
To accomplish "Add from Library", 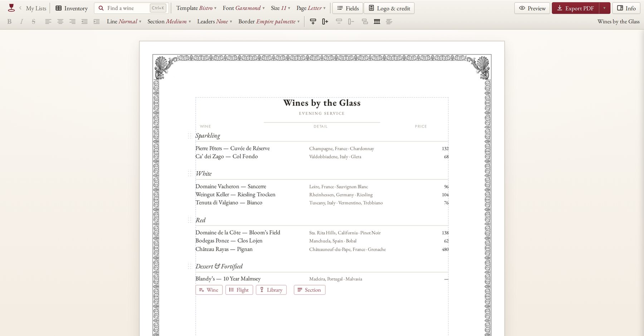I will point(271,290).
